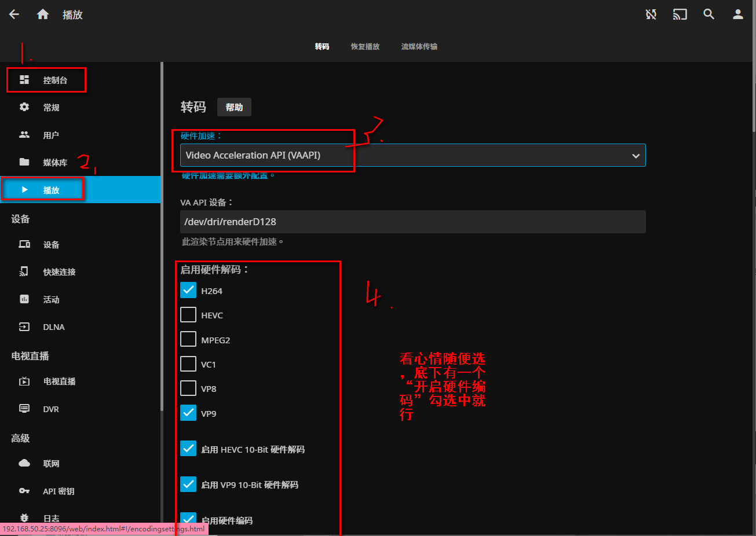The image size is (756, 536).
Task: Open 活动 page in sidebar
Action: click(80, 299)
